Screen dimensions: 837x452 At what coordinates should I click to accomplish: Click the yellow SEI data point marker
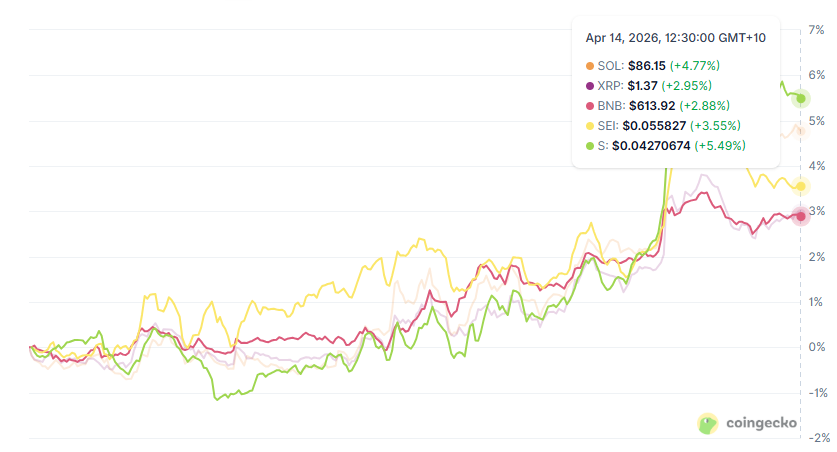click(x=801, y=186)
